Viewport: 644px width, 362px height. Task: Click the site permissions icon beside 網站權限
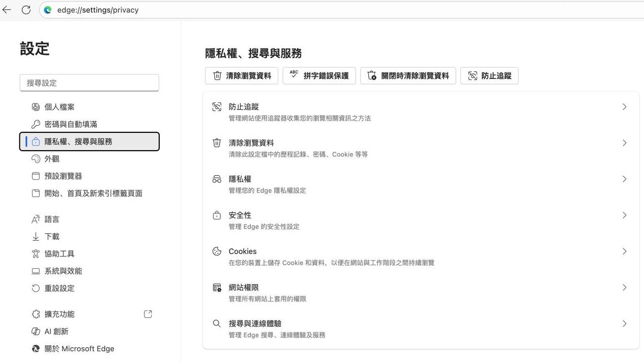pos(217,287)
